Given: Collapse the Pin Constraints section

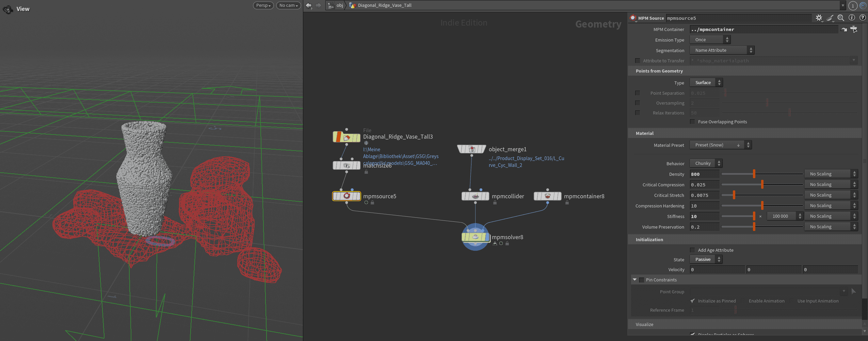Looking at the screenshot, I should tap(634, 280).
